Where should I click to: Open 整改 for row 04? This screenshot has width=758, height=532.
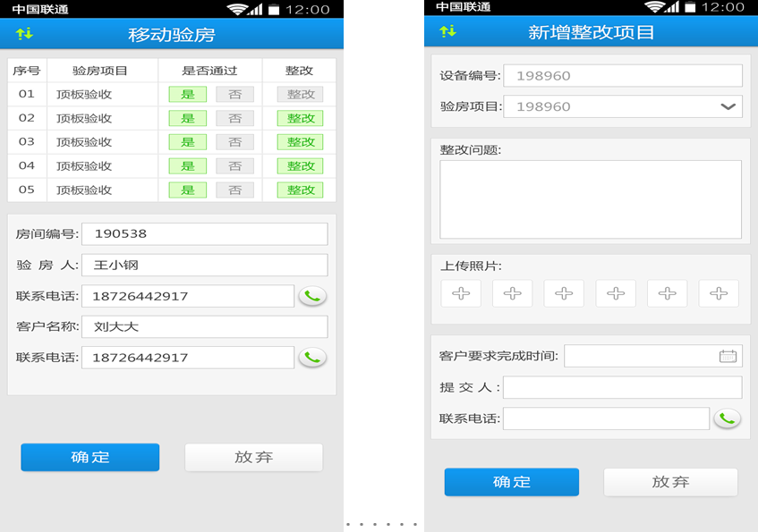pyautogui.click(x=300, y=166)
